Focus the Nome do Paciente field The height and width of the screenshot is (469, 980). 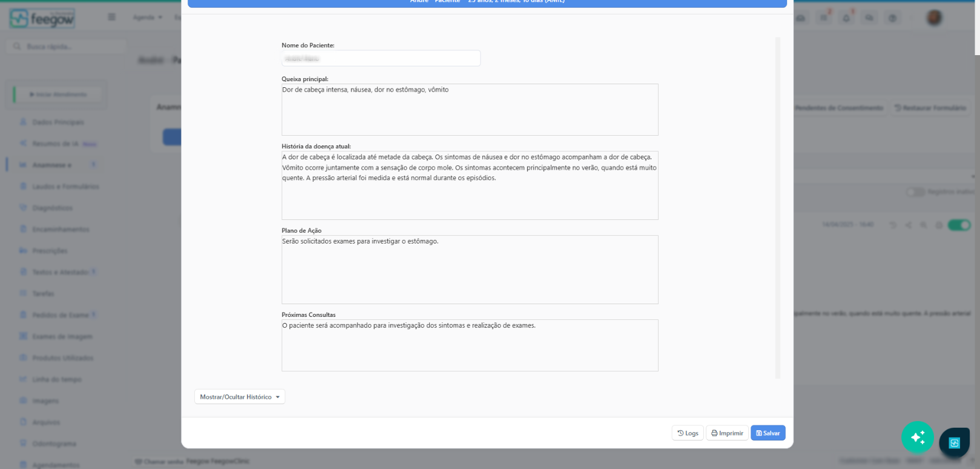[381, 58]
